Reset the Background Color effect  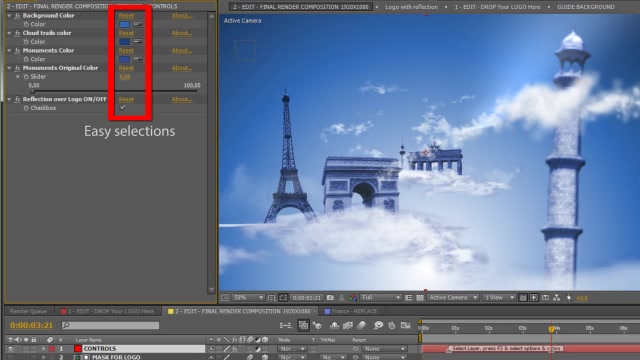click(126, 16)
